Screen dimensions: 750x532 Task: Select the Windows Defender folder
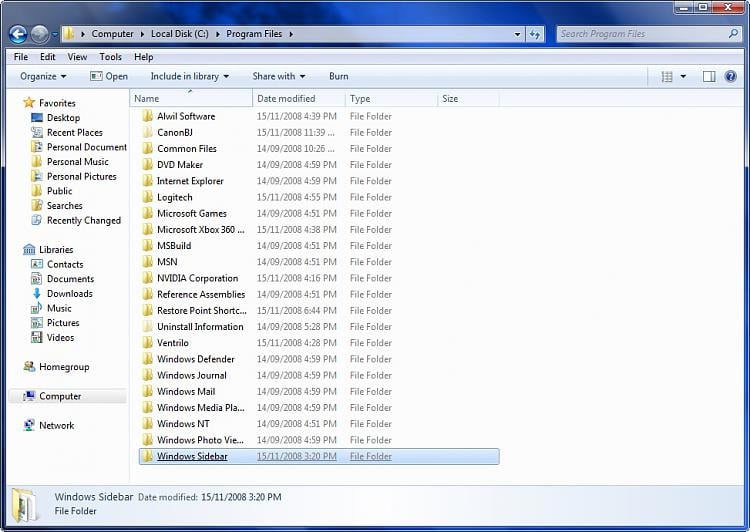tap(196, 359)
